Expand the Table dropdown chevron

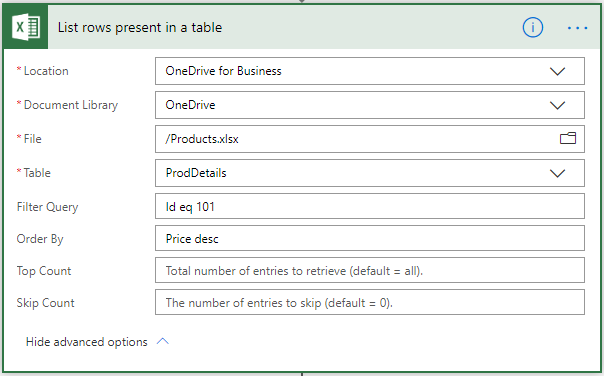(557, 173)
